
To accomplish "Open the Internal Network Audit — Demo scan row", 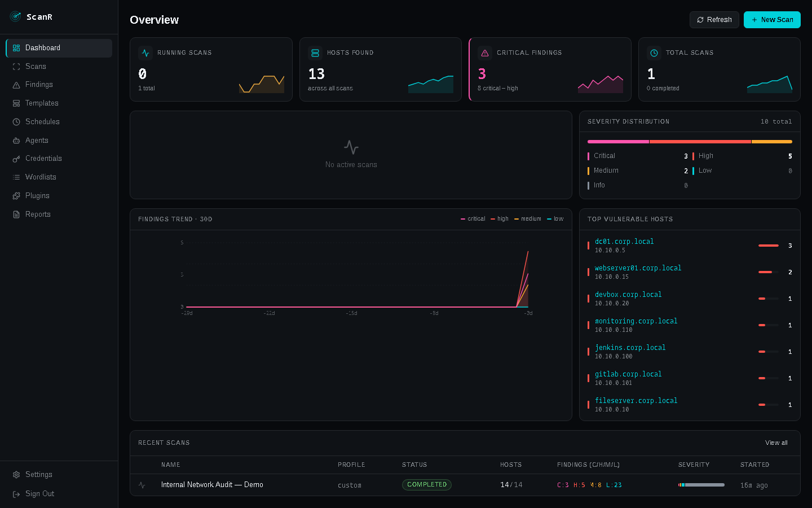I will tap(212, 484).
